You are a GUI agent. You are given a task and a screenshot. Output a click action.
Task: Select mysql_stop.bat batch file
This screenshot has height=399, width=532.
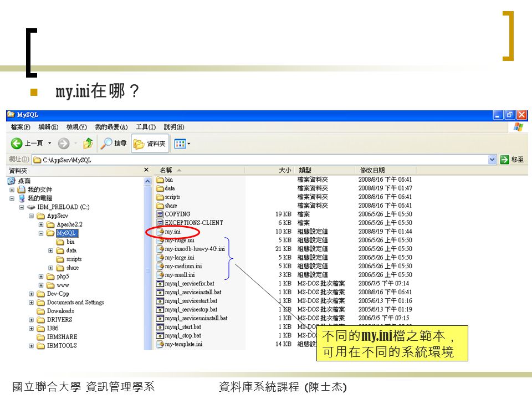[x=179, y=336]
